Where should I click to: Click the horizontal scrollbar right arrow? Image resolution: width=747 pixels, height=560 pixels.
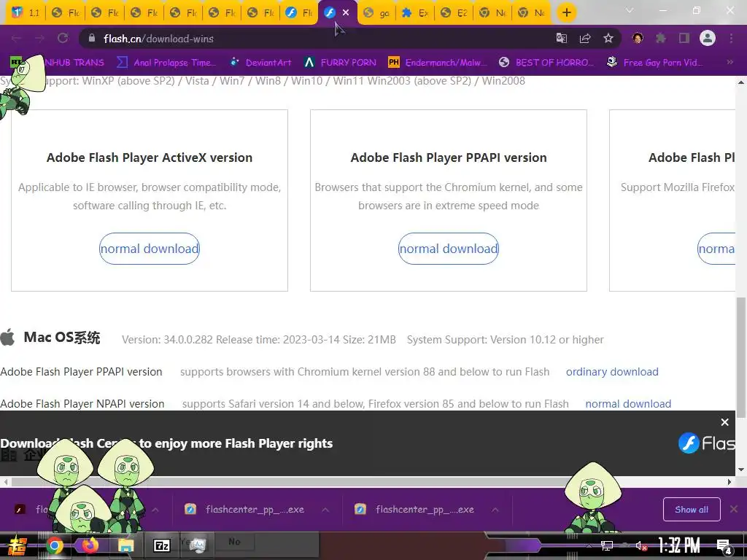[729, 482]
